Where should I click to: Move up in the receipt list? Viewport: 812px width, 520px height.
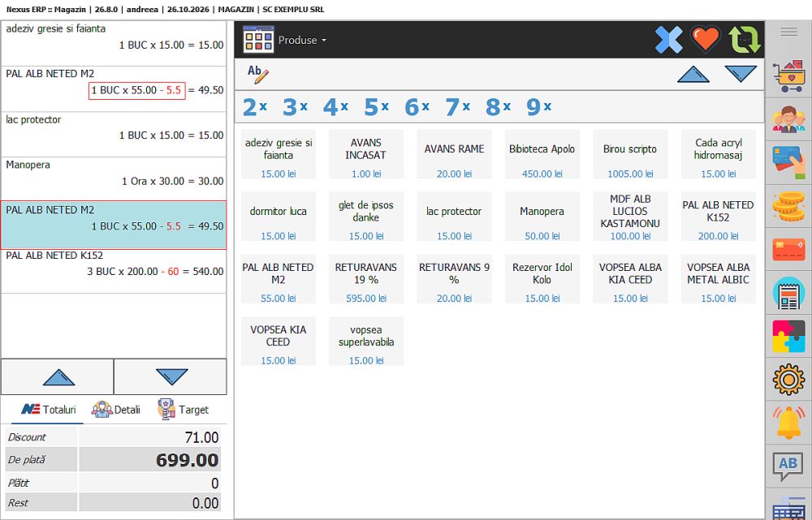coord(58,376)
